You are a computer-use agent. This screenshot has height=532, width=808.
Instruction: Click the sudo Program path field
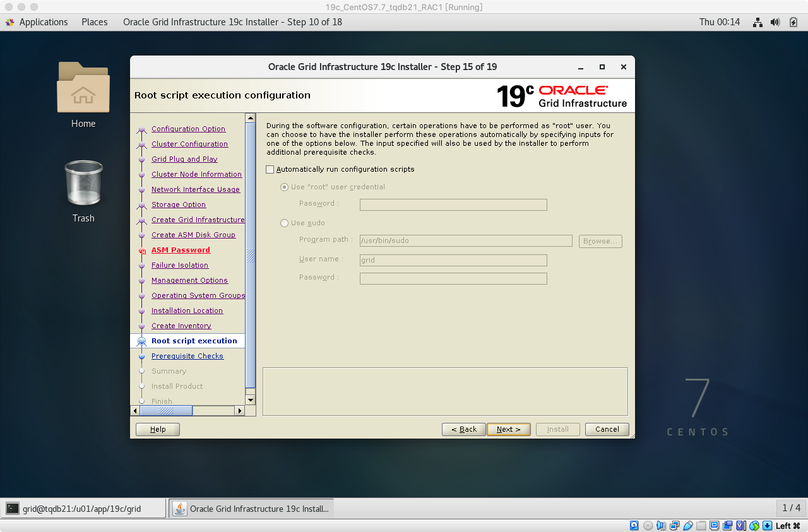coord(466,241)
